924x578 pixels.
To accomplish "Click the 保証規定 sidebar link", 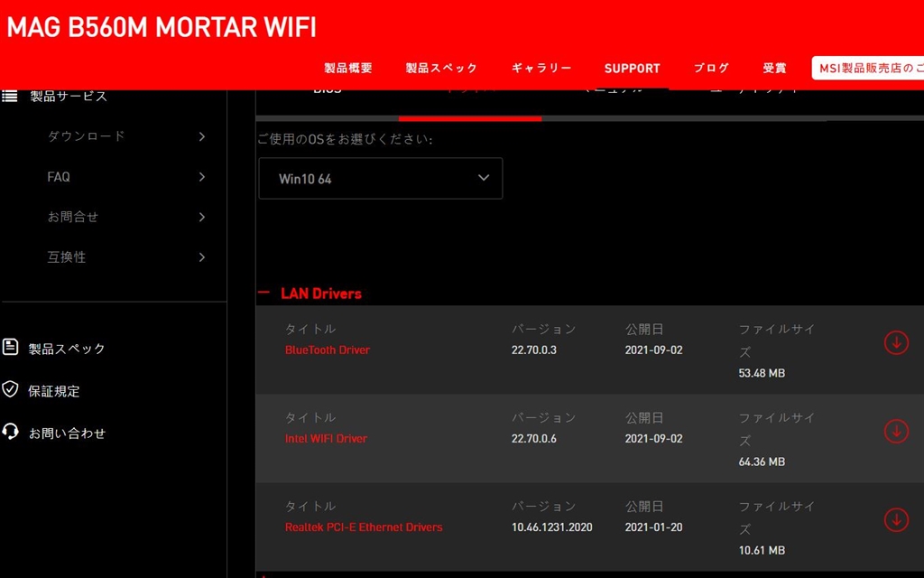I will pos(53,390).
